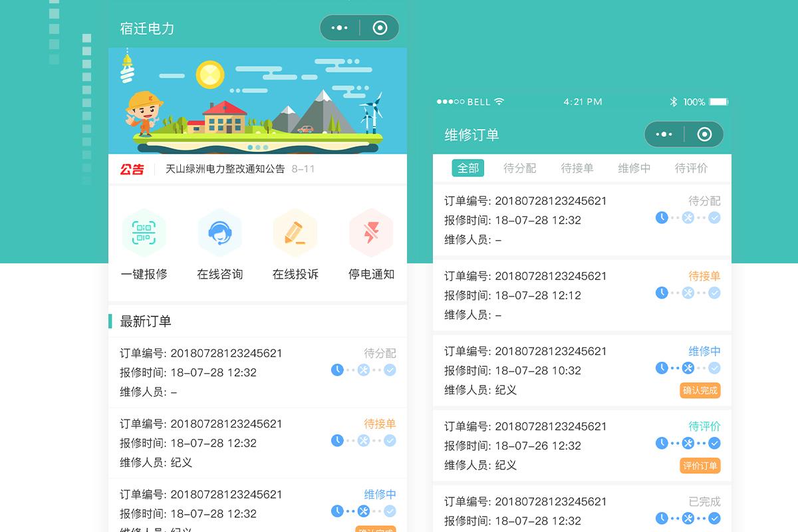Select the 全部 tab
Image resolution: width=798 pixels, height=532 pixels.
pyautogui.click(x=468, y=168)
